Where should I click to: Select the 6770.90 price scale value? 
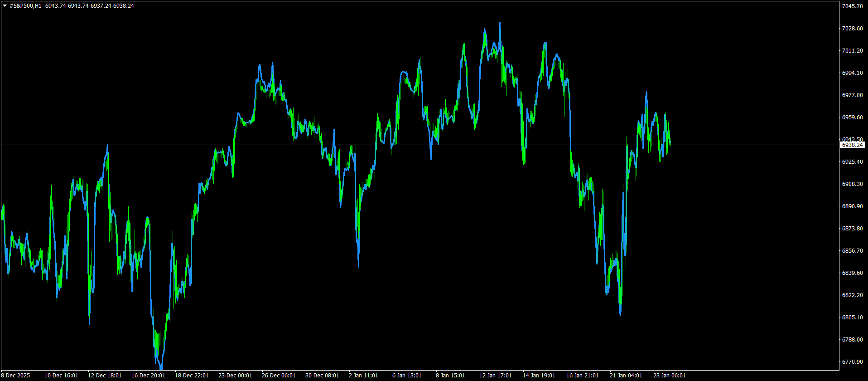tap(852, 362)
